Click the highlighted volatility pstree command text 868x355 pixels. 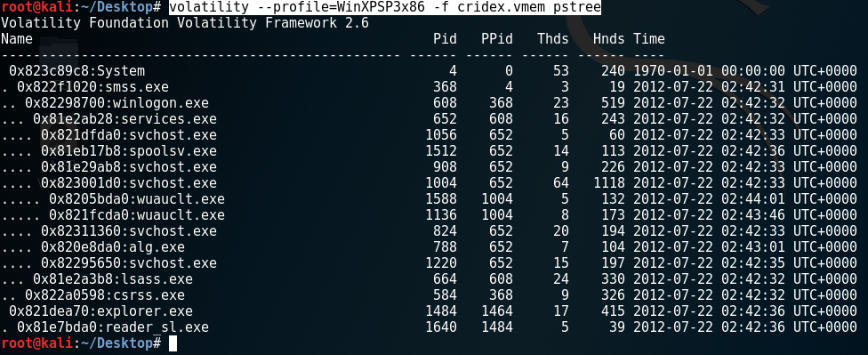pyautogui.click(x=385, y=8)
